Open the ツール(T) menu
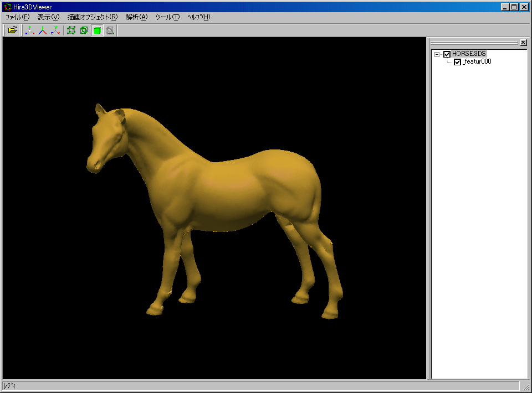The image size is (532, 393). click(x=167, y=17)
